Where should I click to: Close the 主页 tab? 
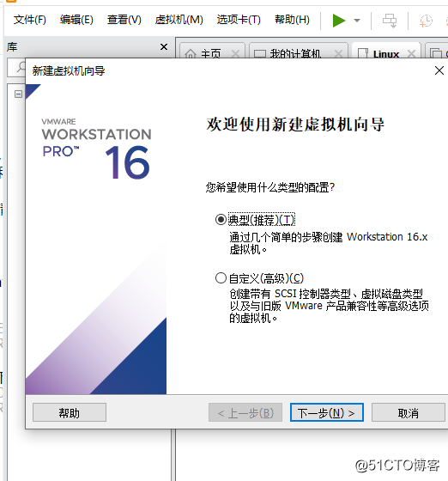click(235, 54)
